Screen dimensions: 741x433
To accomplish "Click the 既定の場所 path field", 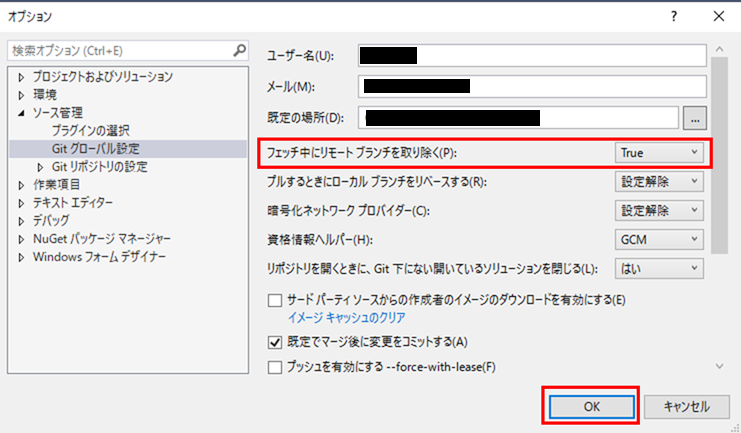I will click(x=518, y=118).
